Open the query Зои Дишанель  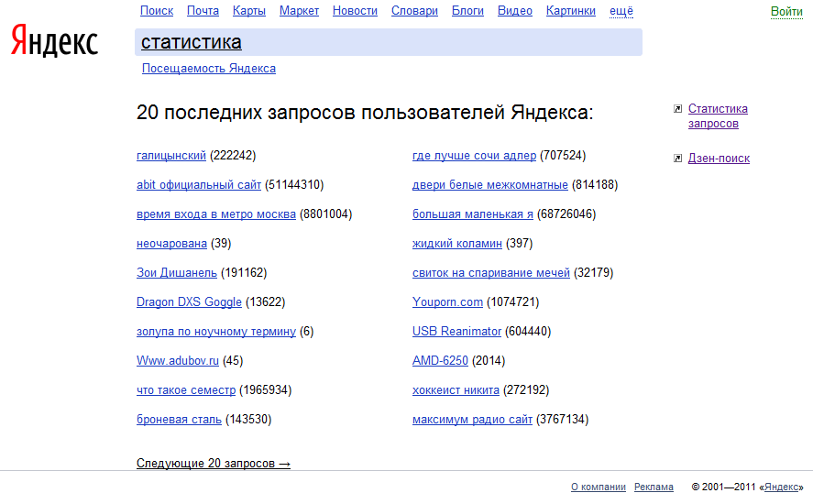[x=177, y=273]
